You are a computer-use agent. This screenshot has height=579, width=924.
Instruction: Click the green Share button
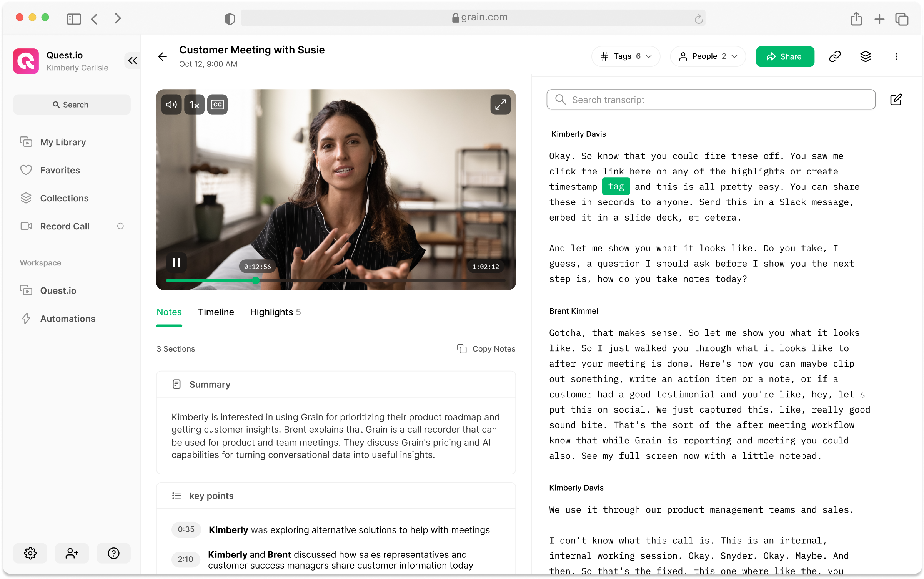(x=785, y=56)
